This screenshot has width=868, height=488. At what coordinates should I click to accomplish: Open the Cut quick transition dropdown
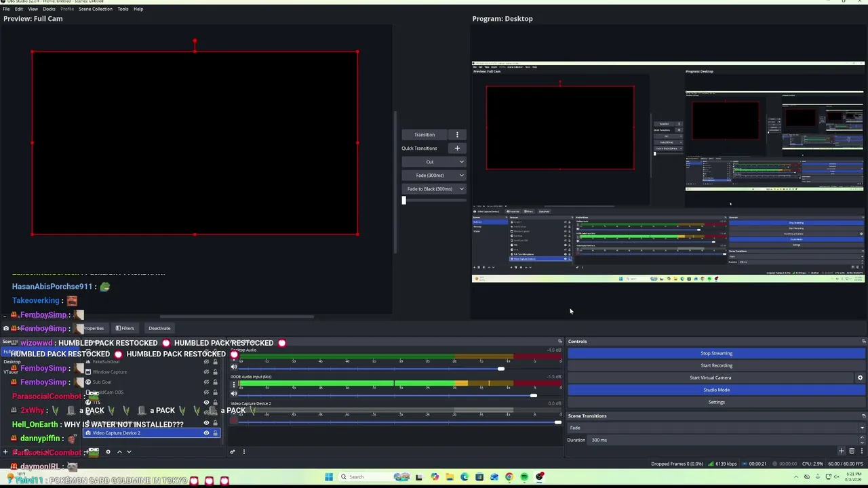pos(434,162)
